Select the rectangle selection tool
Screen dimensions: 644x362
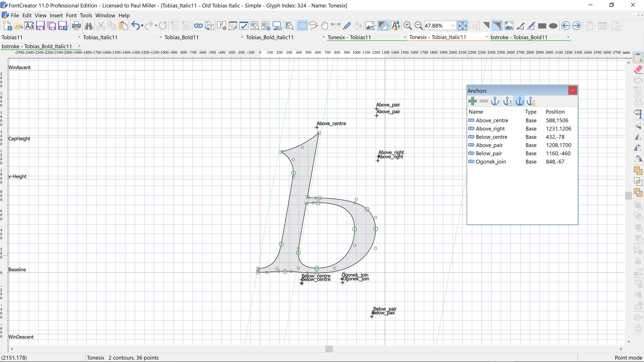click(302, 26)
